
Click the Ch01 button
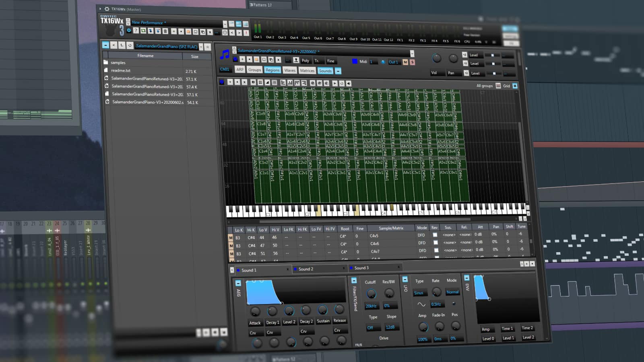(x=224, y=69)
